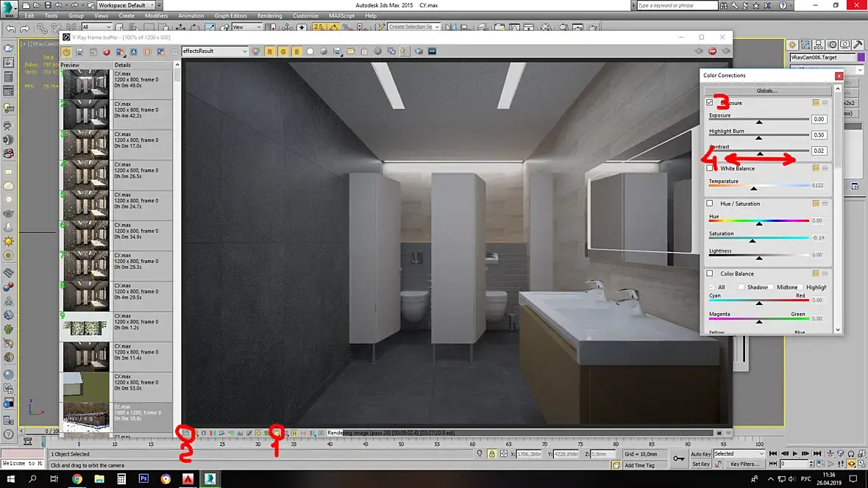Click the search field 'Type a keyword or phrase'
The width and height of the screenshot is (868, 488).
point(677,6)
